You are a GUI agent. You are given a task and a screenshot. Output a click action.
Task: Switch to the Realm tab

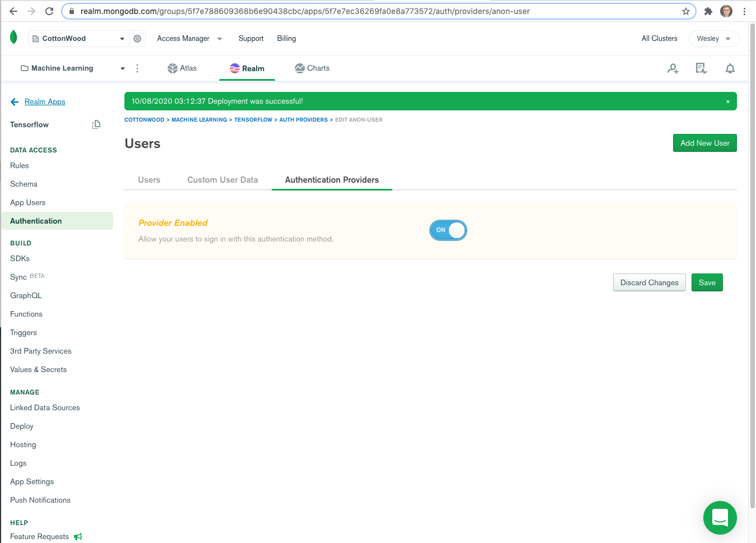(x=247, y=68)
